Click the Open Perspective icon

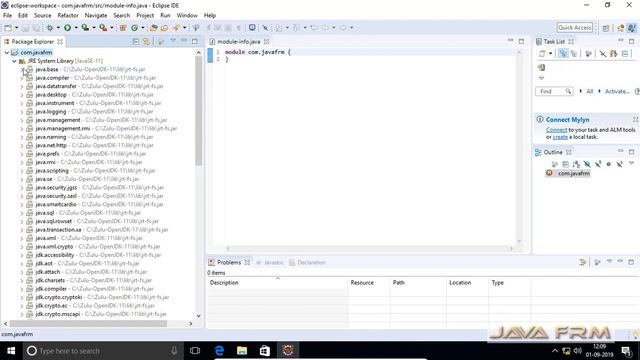point(606,28)
